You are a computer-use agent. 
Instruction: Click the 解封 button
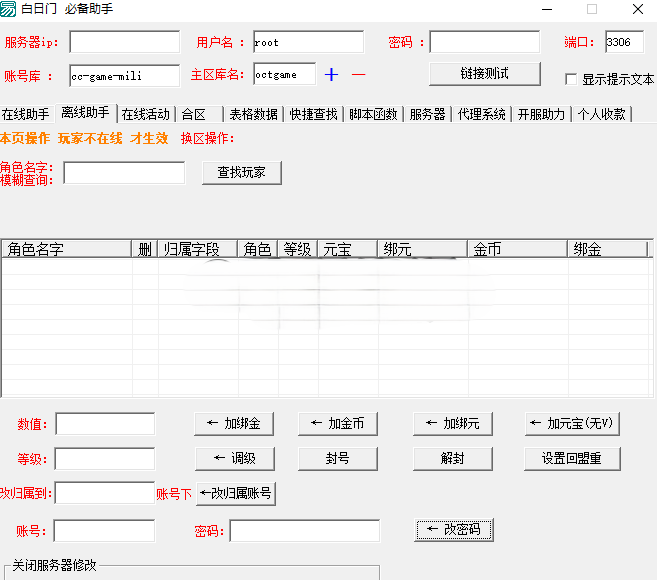pos(453,458)
